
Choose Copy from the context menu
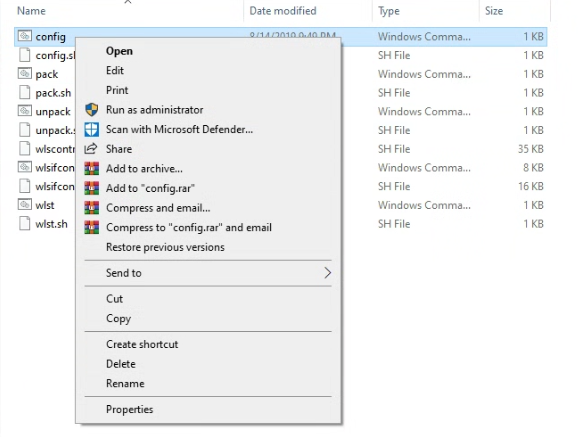[x=208, y=318]
